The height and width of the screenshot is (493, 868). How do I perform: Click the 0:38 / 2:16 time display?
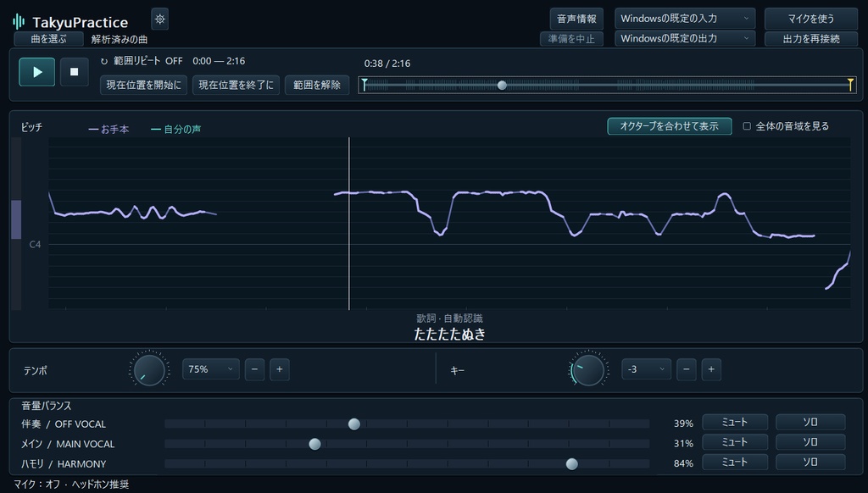pos(387,64)
